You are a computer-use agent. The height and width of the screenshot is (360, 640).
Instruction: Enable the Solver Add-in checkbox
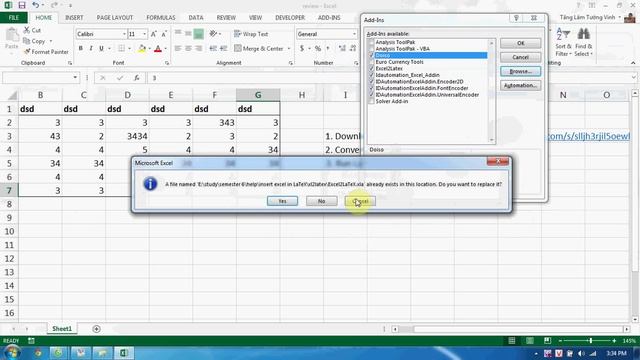pos(371,101)
